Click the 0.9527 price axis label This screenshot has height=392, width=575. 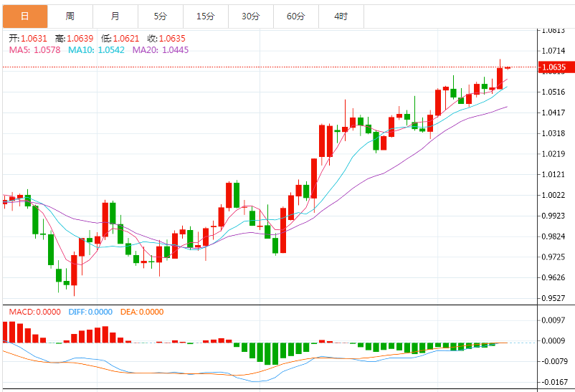tap(553, 298)
